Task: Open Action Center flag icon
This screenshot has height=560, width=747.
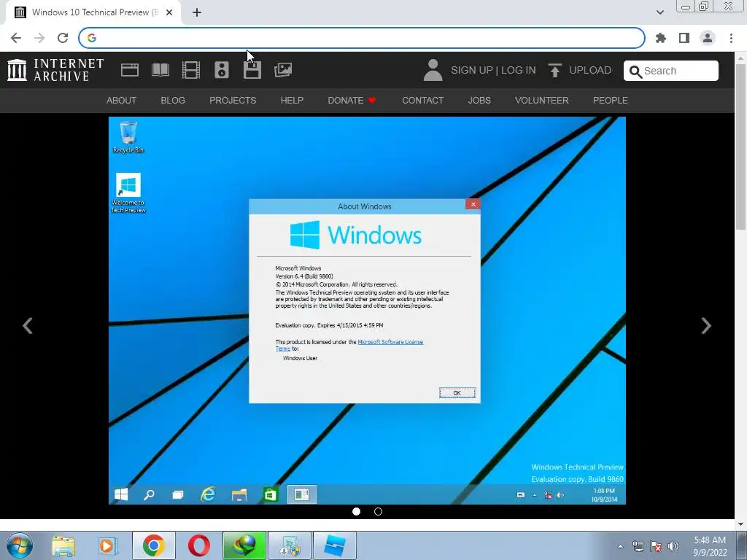Action: tap(656, 546)
